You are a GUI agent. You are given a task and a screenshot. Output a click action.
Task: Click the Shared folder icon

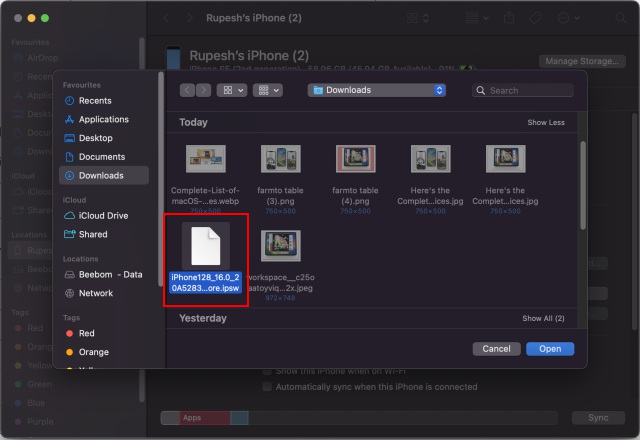[69, 234]
